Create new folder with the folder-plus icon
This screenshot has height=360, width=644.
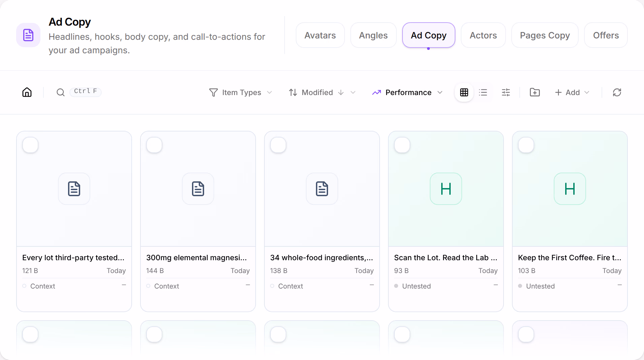[535, 92]
